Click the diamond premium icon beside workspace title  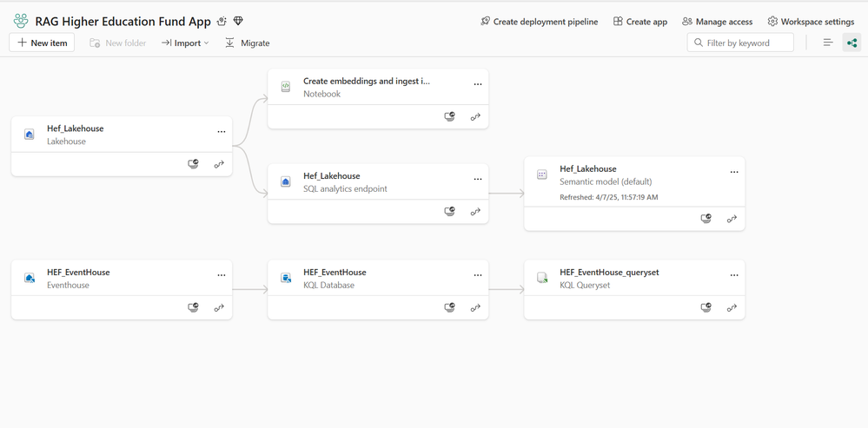point(238,21)
